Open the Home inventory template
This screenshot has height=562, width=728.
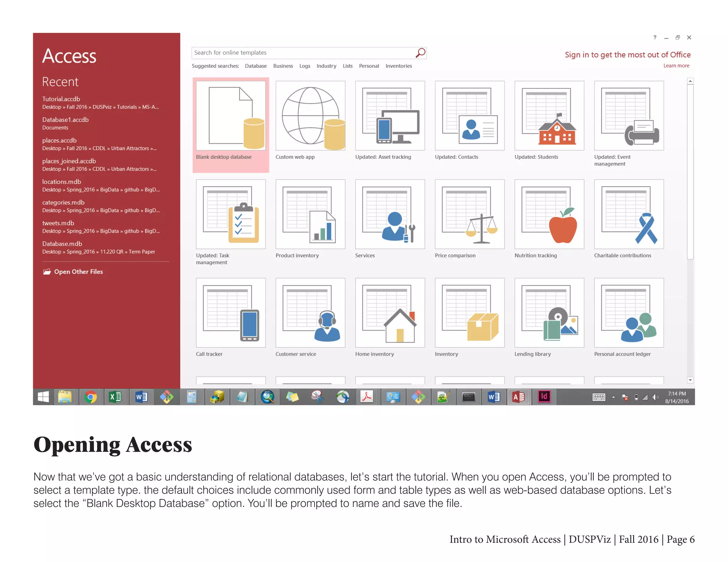click(390, 318)
